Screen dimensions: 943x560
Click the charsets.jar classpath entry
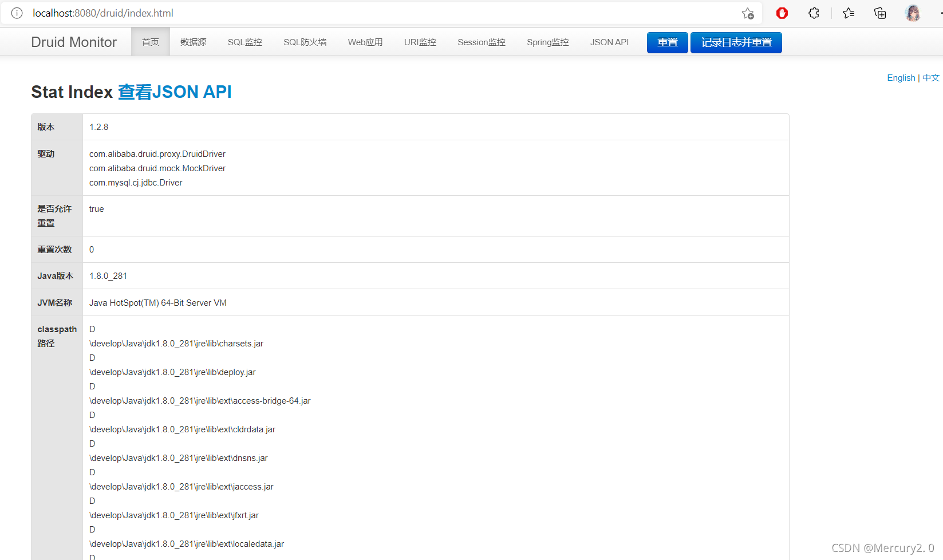pyautogui.click(x=176, y=344)
